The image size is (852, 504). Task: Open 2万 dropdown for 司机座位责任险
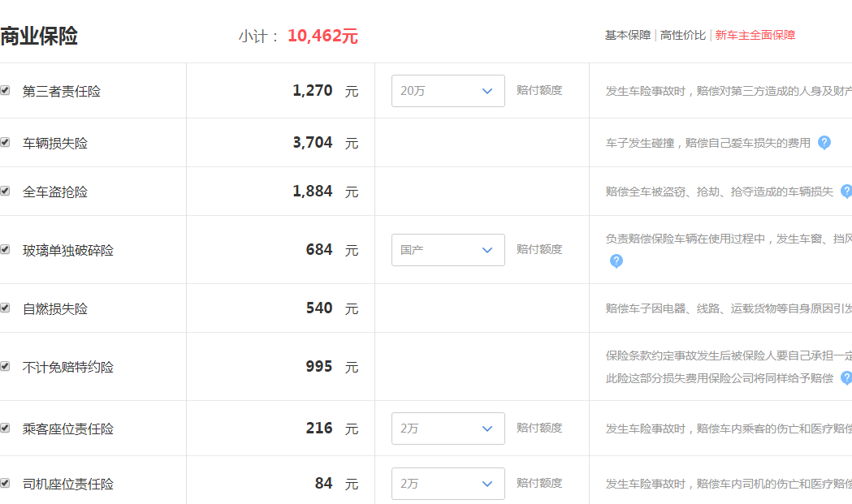click(x=448, y=484)
